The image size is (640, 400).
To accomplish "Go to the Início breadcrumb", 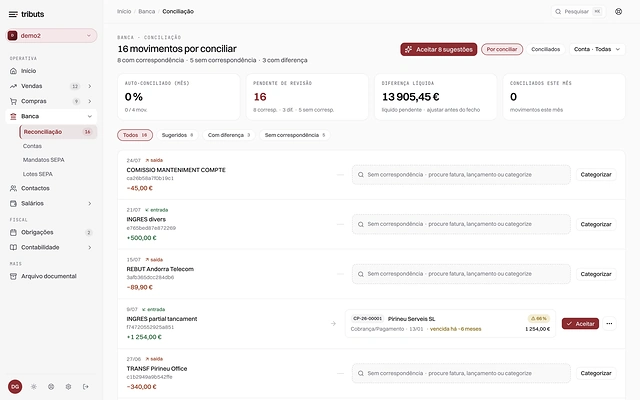I will 124,11.
